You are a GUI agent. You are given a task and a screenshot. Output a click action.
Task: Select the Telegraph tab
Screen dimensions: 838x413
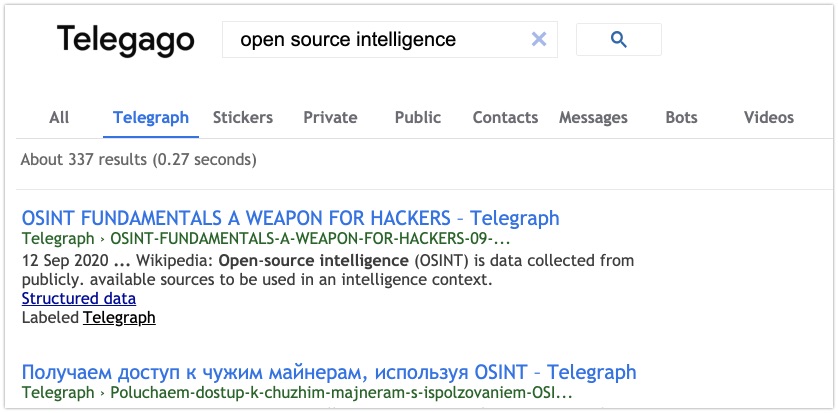click(151, 117)
